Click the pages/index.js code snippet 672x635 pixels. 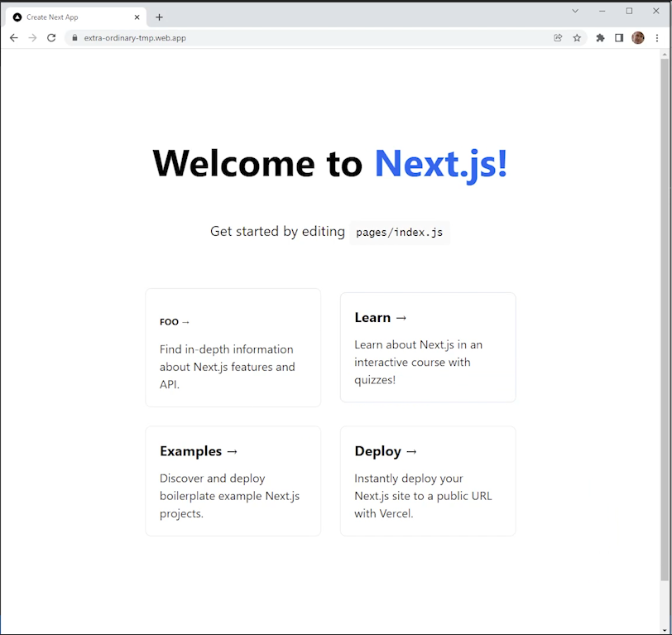pos(399,232)
